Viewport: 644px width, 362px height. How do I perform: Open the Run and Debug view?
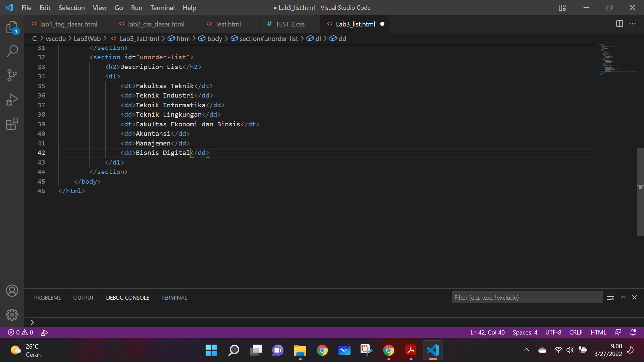[x=12, y=100]
